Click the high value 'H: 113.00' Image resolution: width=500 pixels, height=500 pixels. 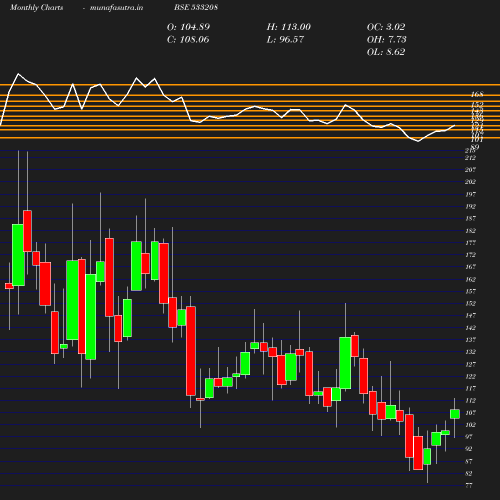tap(289, 27)
